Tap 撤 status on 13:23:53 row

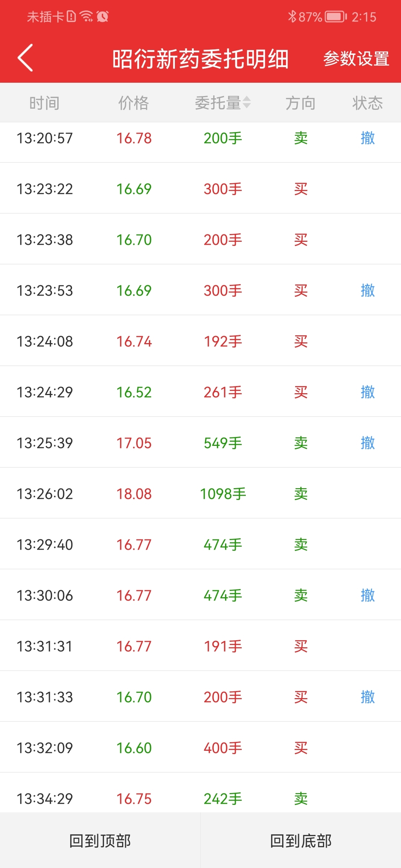pyautogui.click(x=368, y=290)
